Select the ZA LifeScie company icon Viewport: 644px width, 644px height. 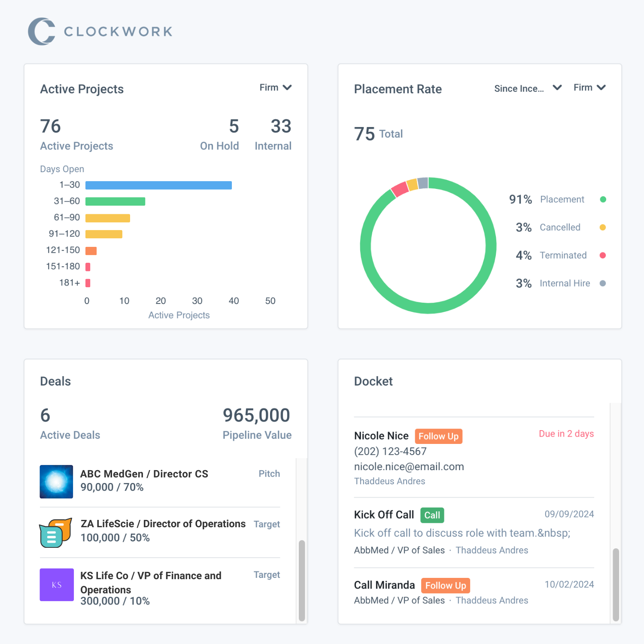point(56,532)
